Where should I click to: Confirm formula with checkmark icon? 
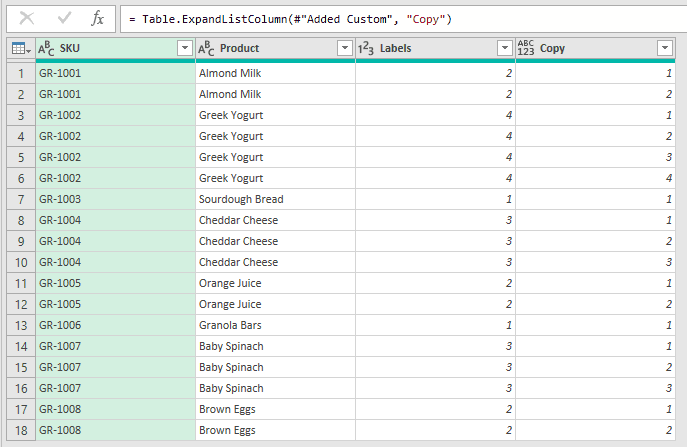(64, 18)
